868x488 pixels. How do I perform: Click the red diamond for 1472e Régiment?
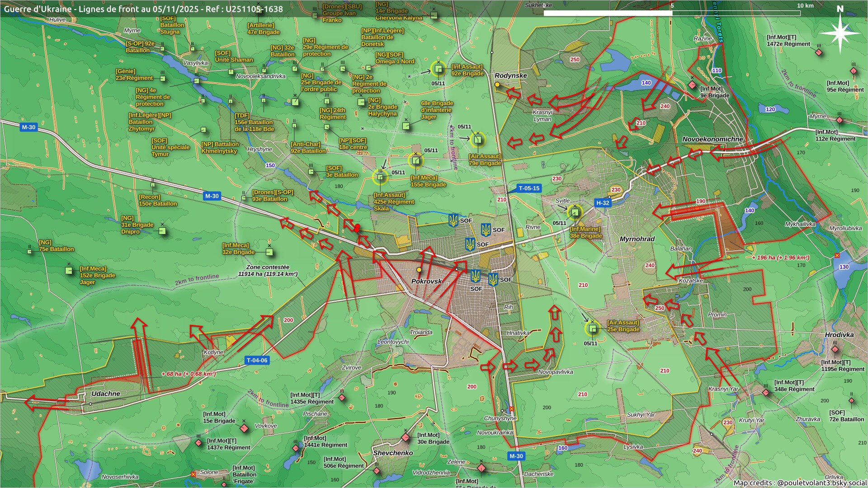point(818,52)
